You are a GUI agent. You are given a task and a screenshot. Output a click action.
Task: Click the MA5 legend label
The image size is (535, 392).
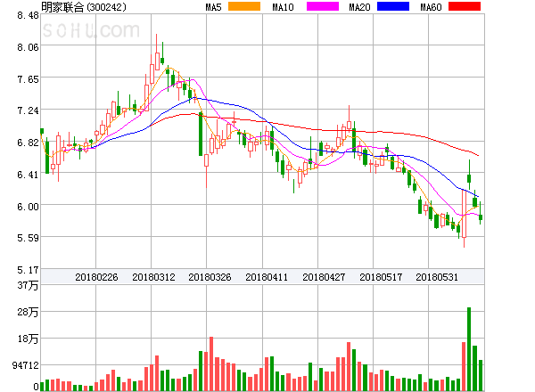tap(213, 7)
